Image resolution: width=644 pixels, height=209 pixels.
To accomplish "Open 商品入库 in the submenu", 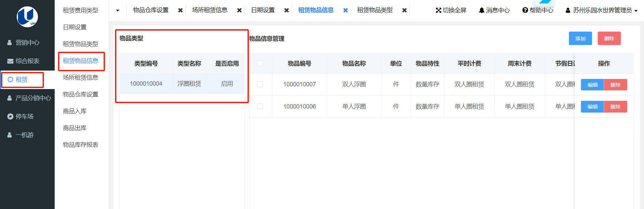I will coord(75,111).
